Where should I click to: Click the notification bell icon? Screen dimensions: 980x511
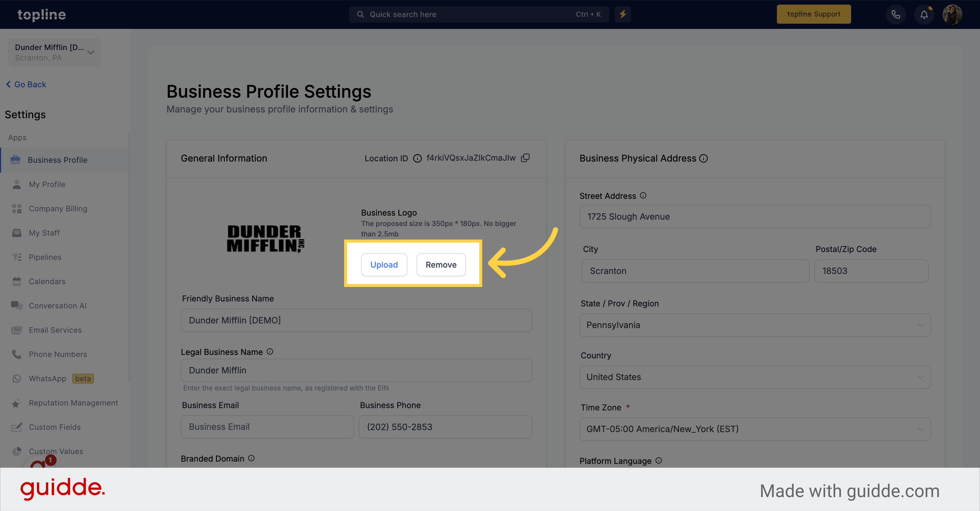coord(924,14)
